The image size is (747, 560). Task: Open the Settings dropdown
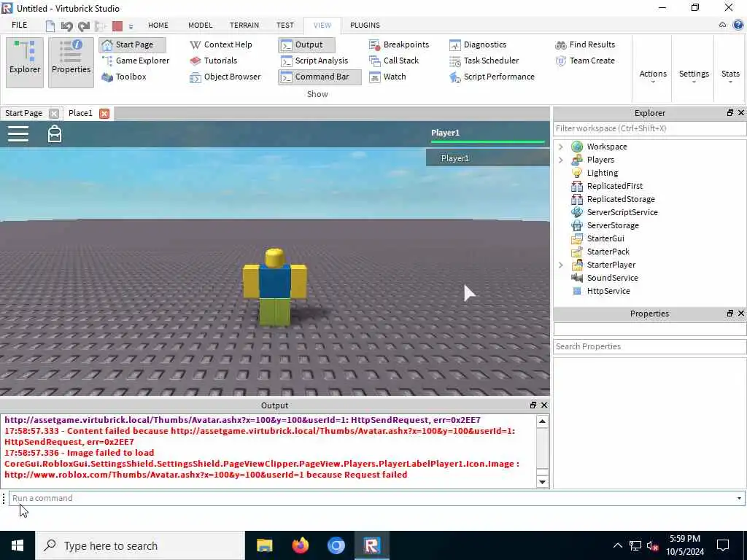[x=694, y=76]
